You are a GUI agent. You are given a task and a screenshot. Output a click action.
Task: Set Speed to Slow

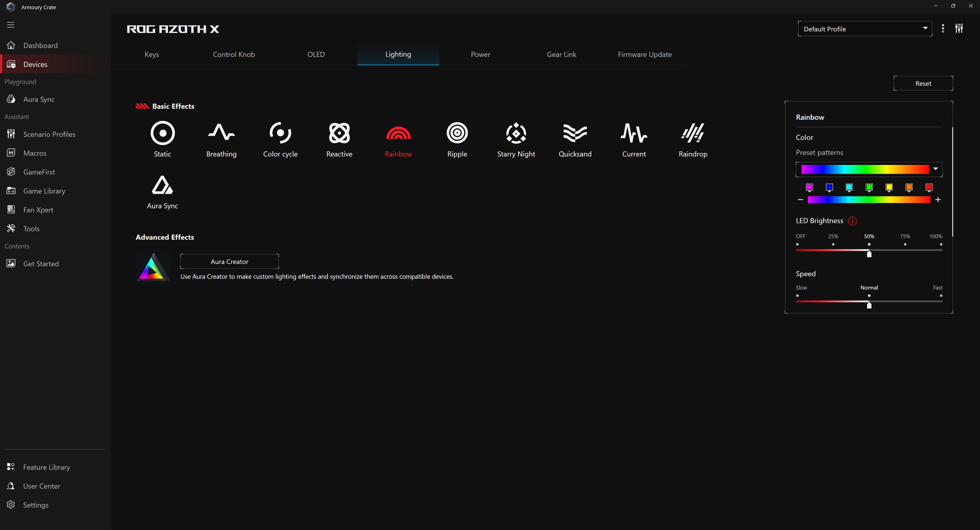point(797,296)
